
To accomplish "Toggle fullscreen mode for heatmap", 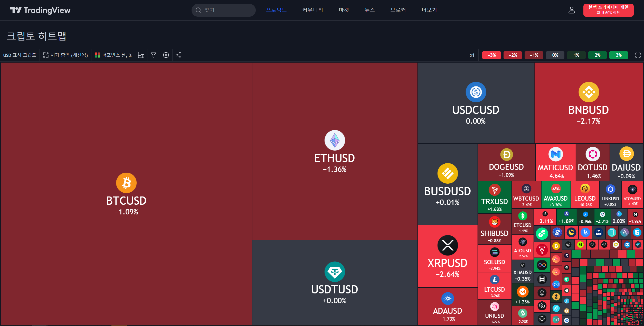I will [x=638, y=55].
